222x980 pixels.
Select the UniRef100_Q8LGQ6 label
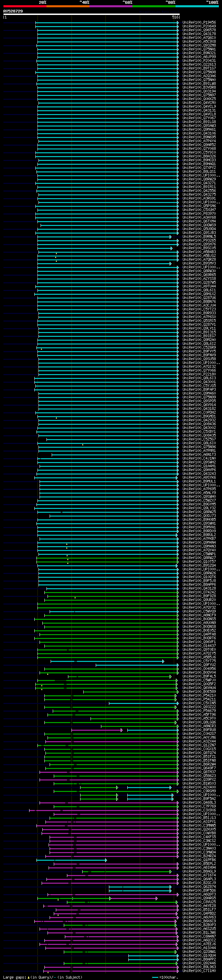pyautogui.click(x=199, y=722)
